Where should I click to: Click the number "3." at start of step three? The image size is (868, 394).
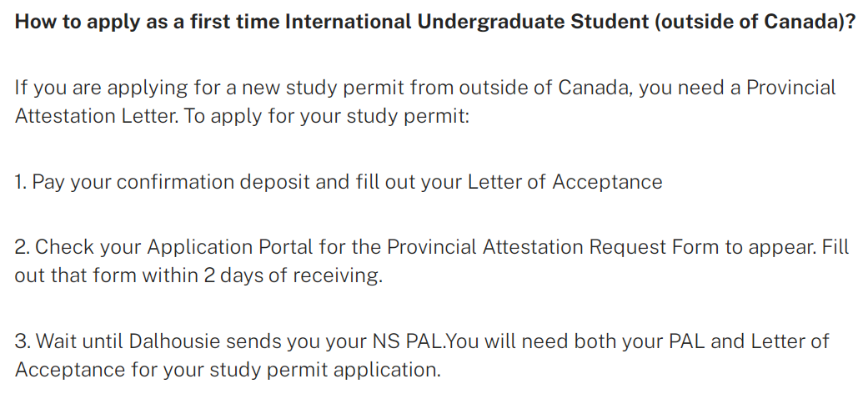pyautogui.click(x=23, y=341)
